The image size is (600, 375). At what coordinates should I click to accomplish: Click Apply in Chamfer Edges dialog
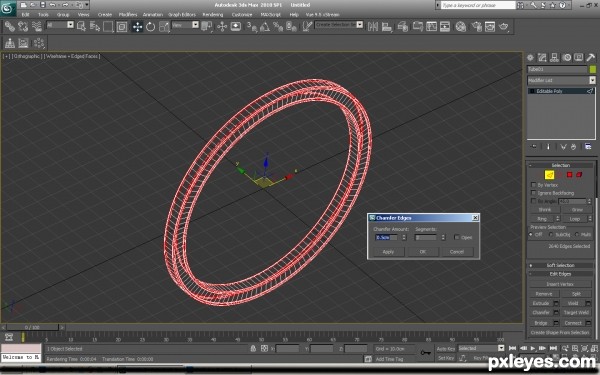(x=388, y=252)
